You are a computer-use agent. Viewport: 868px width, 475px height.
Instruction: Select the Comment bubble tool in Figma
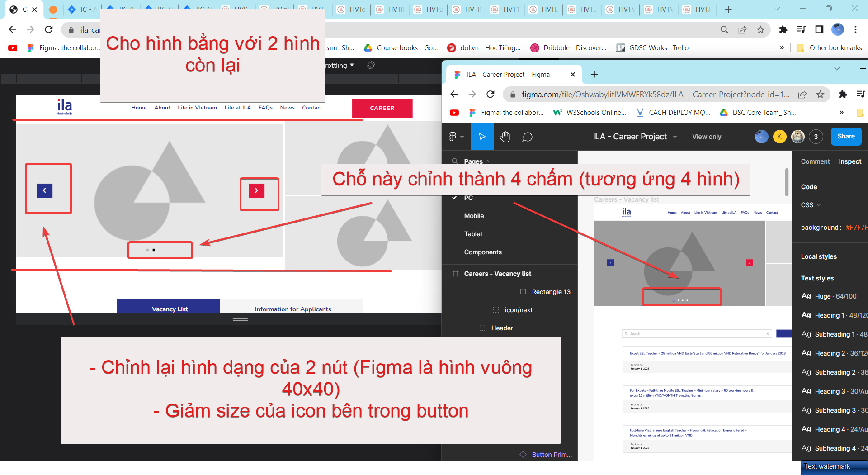pos(527,137)
